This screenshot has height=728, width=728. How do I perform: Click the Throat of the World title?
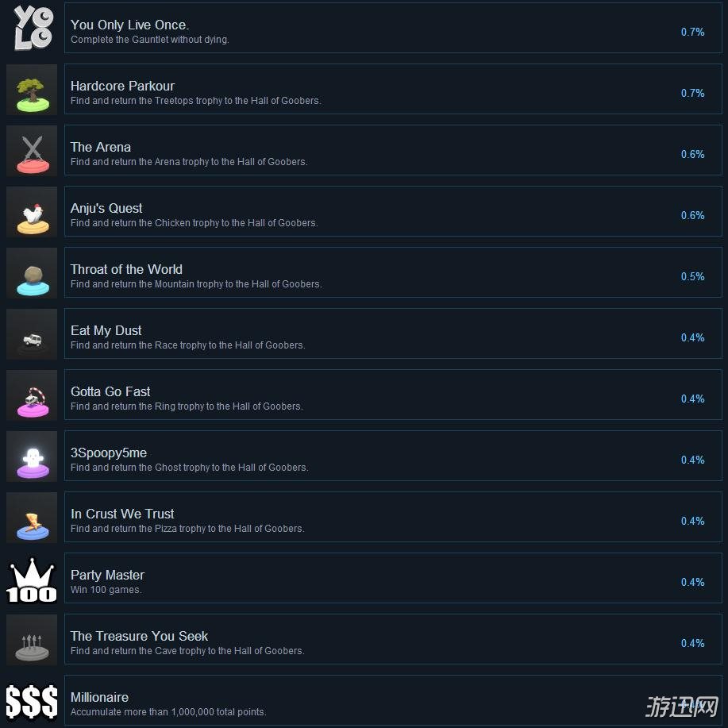(x=126, y=269)
